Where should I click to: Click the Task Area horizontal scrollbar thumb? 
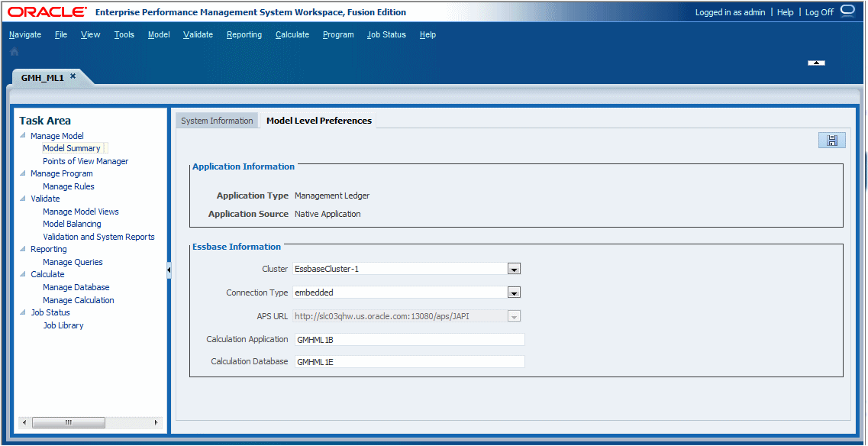coord(68,423)
